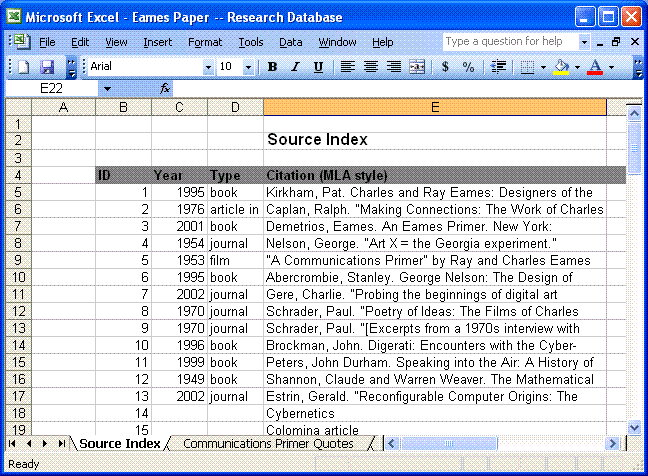Click the Excel workbook icon in menu bar
The height and width of the screenshot is (476, 648).
[21, 42]
